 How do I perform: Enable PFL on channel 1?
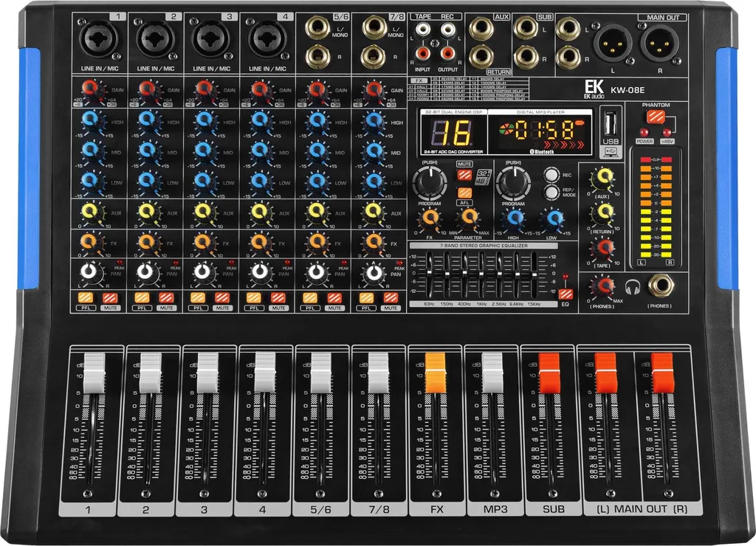point(86,297)
